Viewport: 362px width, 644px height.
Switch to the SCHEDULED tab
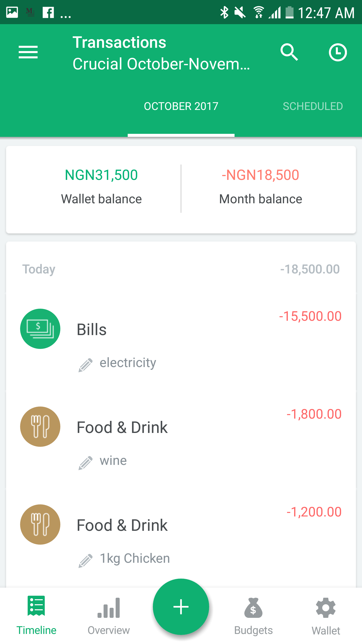click(313, 106)
